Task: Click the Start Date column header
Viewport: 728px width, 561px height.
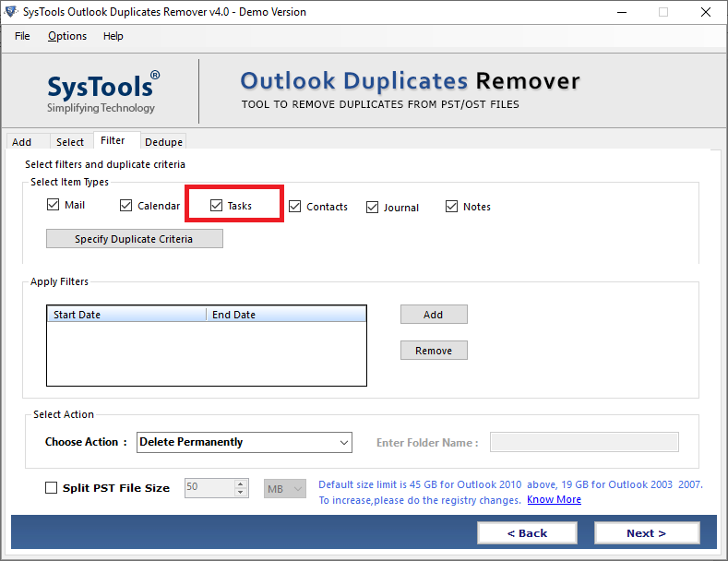Action: [126, 315]
